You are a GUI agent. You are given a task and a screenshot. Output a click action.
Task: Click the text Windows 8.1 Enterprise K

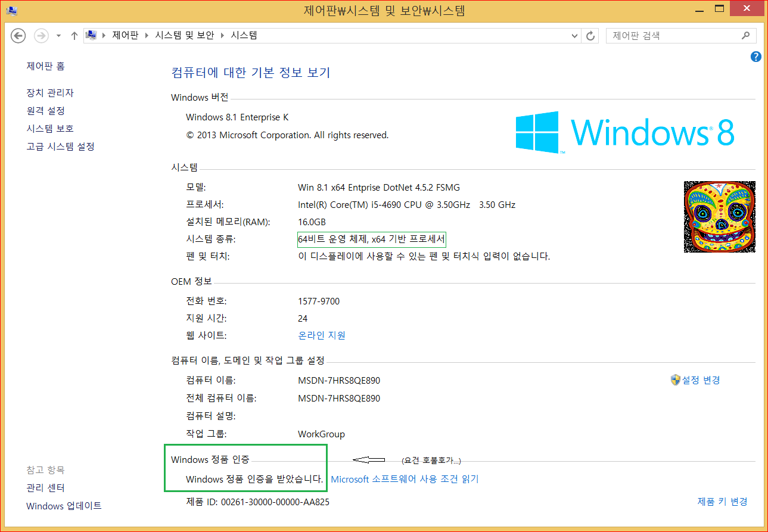pos(237,117)
